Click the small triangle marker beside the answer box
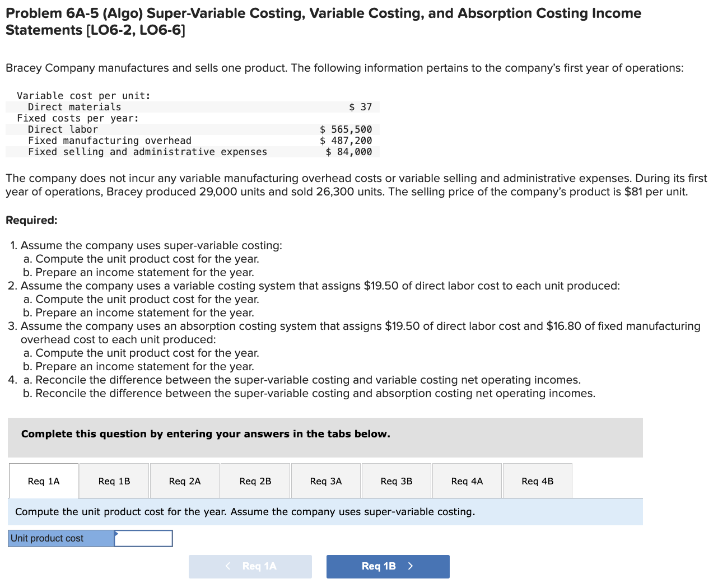This screenshot has height=588, width=718. 117,535
